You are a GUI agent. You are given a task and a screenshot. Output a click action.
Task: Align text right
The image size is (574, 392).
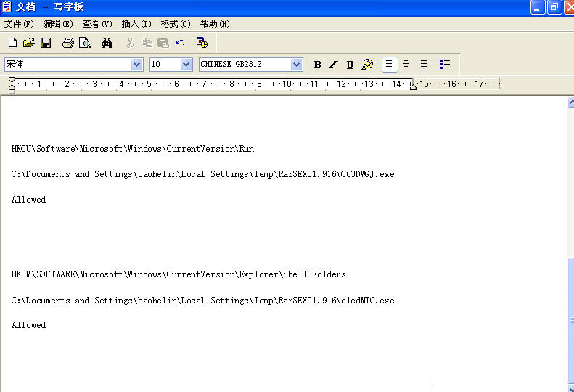423,65
